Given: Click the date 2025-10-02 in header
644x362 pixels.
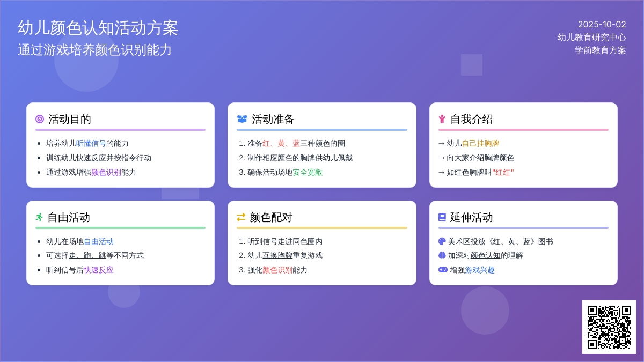Looking at the screenshot, I should point(602,24).
